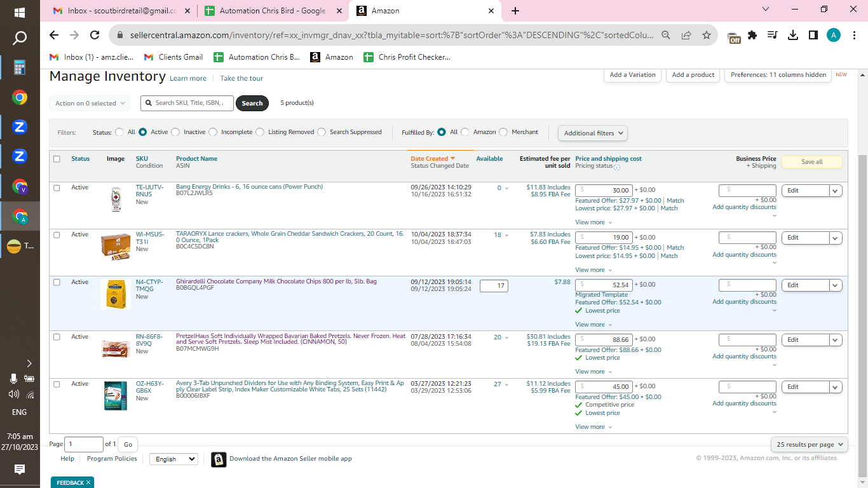Open the PretzelHaus product thumbnail
Viewport: 868px width, 488px height.
click(x=116, y=348)
